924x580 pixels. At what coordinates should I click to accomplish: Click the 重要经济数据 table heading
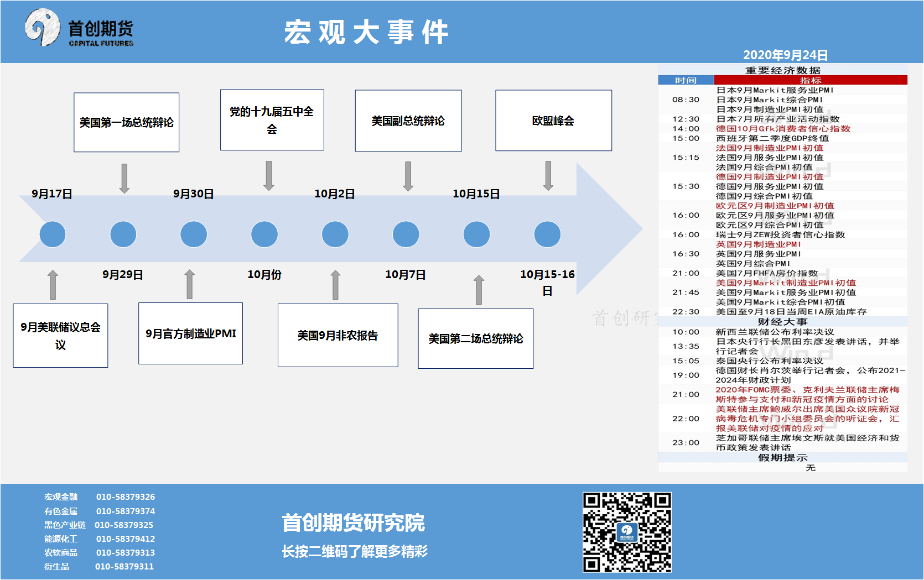click(783, 70)
